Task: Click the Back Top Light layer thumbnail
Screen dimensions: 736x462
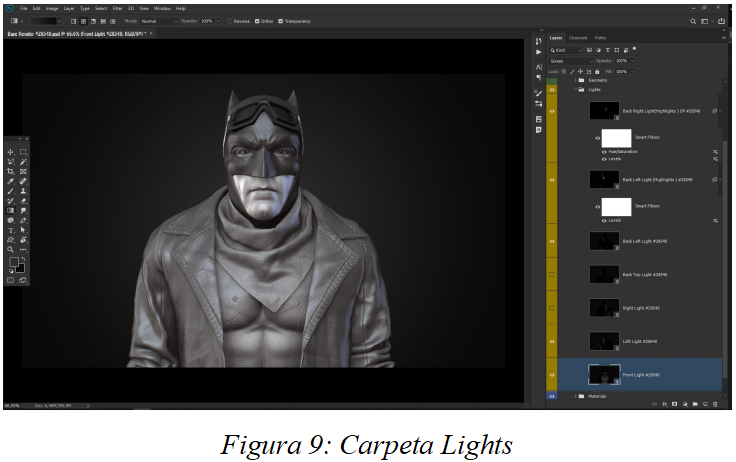Action: coord(603,274)
